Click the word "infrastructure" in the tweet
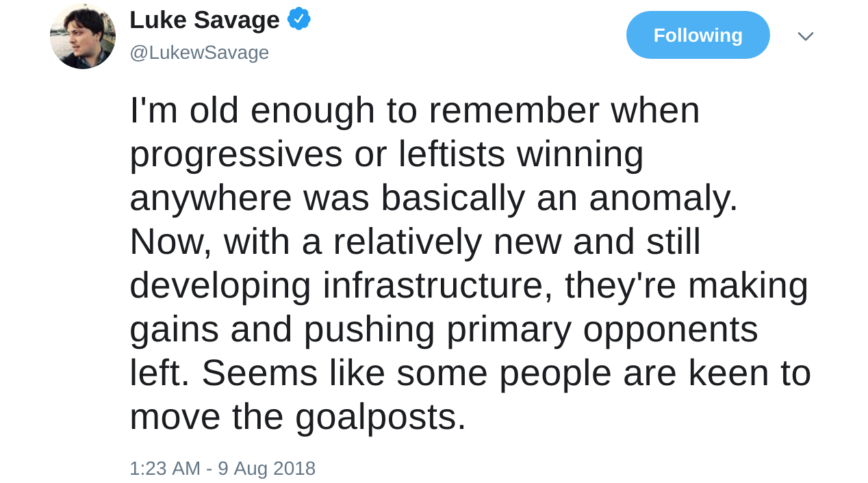Viewport: 868px width, 483px height. coord(437,286)
